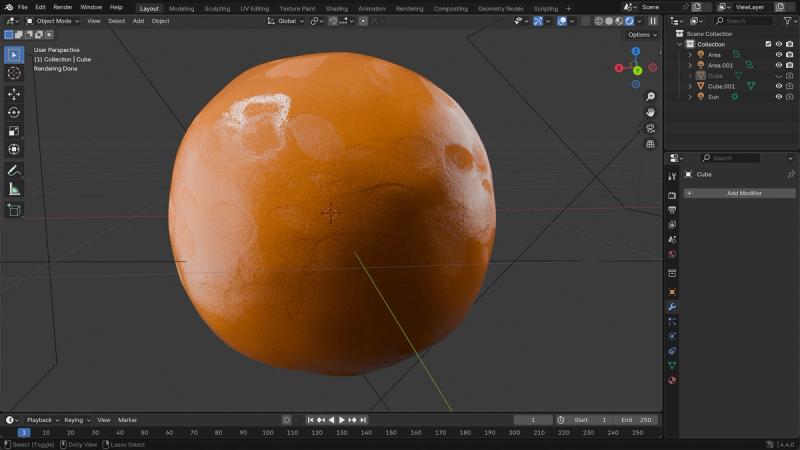Screen dimensions: 800x450
Task: Select the Cursor tool
Action: coord(14,73)
